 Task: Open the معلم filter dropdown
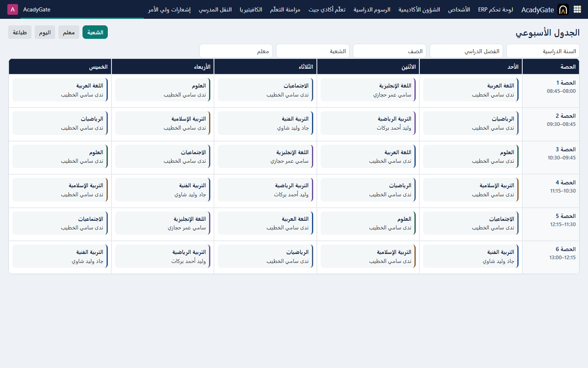point(236,51)
